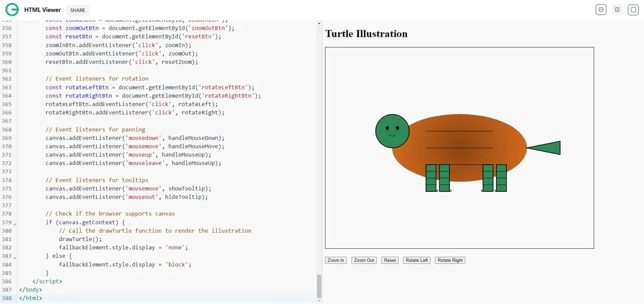The image size is (644, 304).
Task: Click the turtle's green triangular tail
Action: click(x=547, y=148)
